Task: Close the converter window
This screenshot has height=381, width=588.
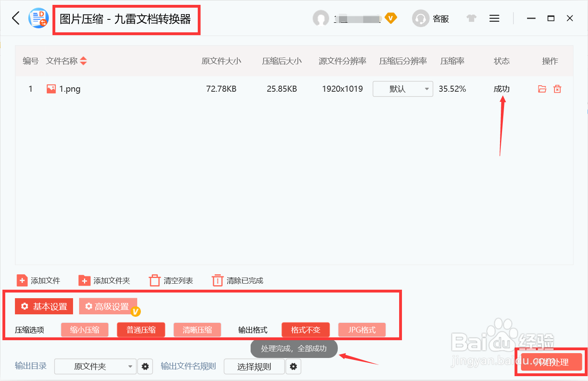Action: [570, 18]
